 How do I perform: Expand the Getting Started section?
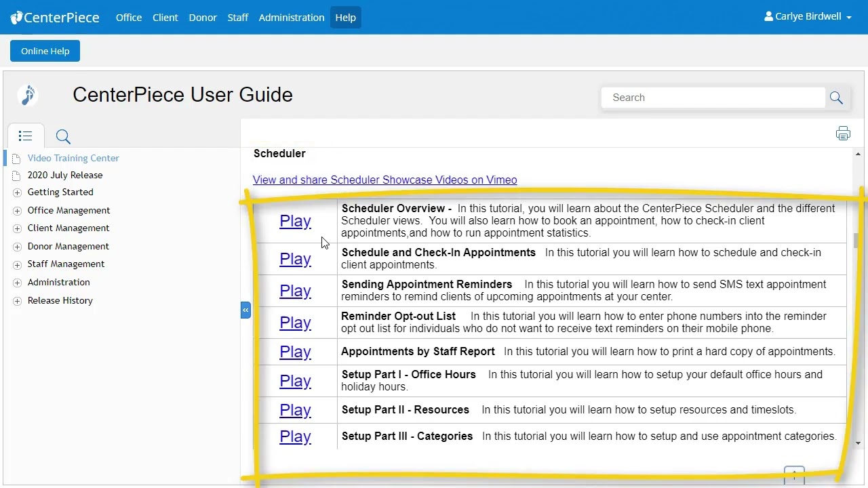pos(17,192)
